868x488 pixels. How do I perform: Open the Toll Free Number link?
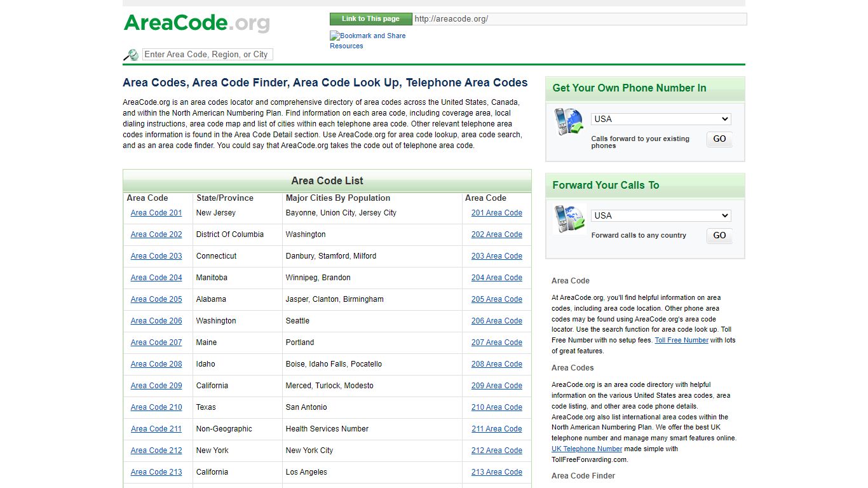point(681,340)
